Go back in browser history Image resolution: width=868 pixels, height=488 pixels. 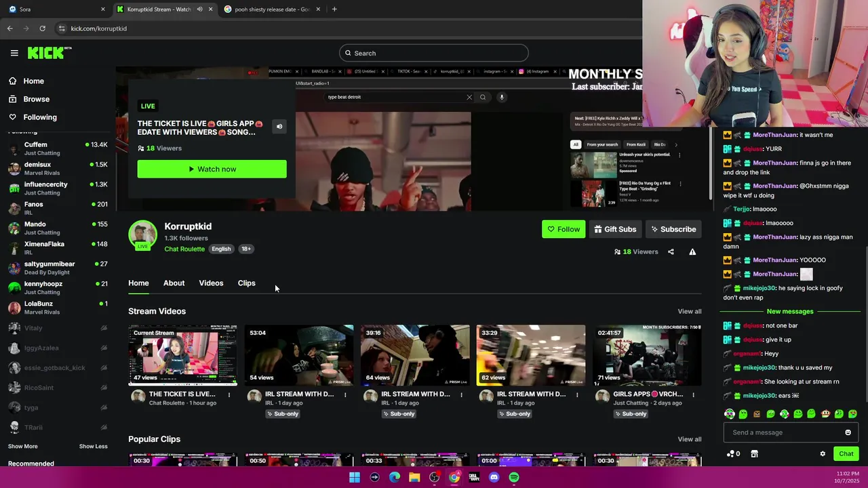(x=9, y=28)
